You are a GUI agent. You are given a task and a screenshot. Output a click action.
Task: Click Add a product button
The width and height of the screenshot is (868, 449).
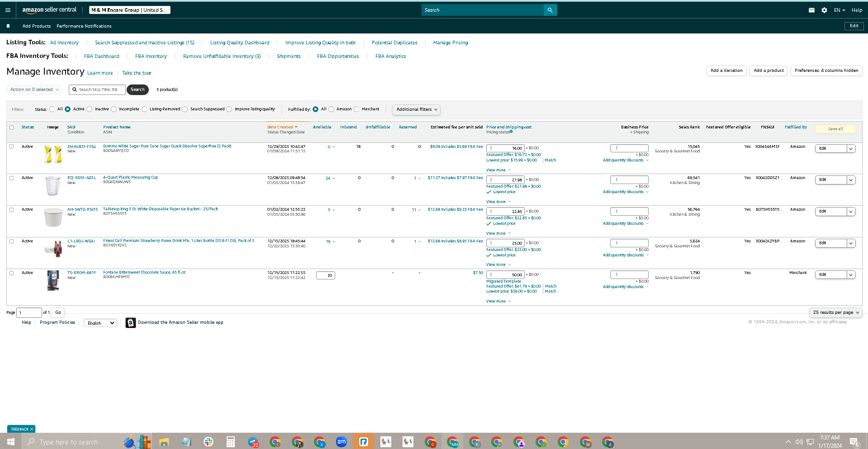click(768, 71)
